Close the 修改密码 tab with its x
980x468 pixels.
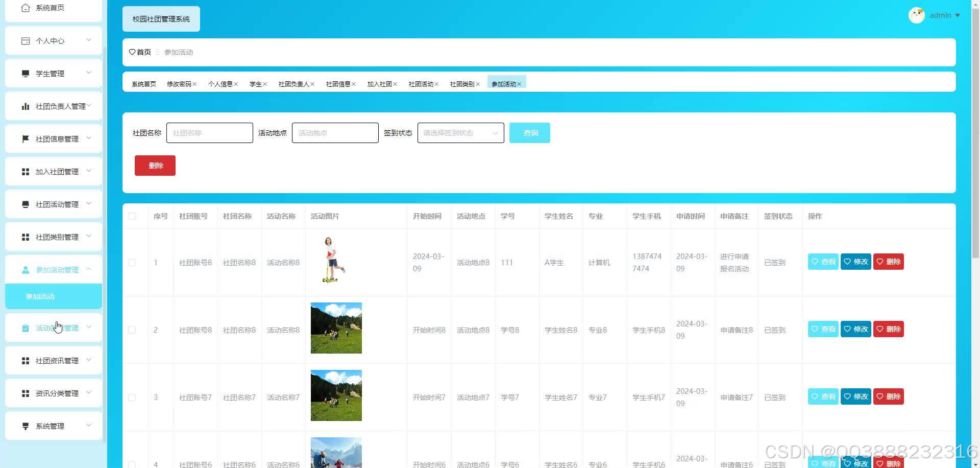pos(194,84)
